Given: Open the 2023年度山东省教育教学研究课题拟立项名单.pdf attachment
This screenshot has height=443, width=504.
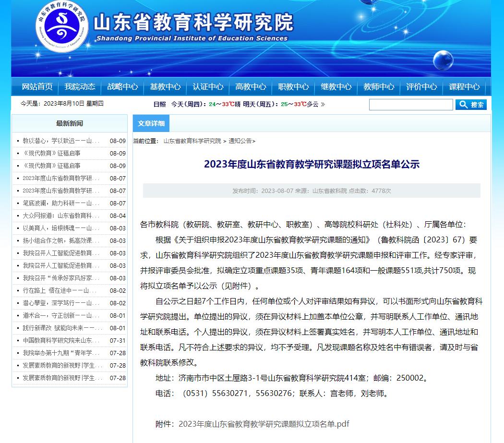Looking at the screenshot, I should pos(264,424).
